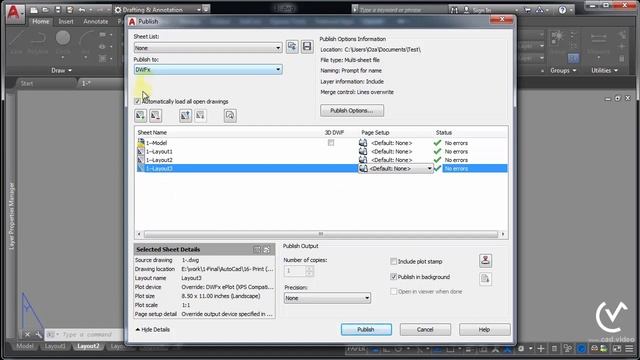Viewport: 640px width, 360px height.
Task: Open the Publish to DWFx dropdown
Action: (x=208, y=70)
